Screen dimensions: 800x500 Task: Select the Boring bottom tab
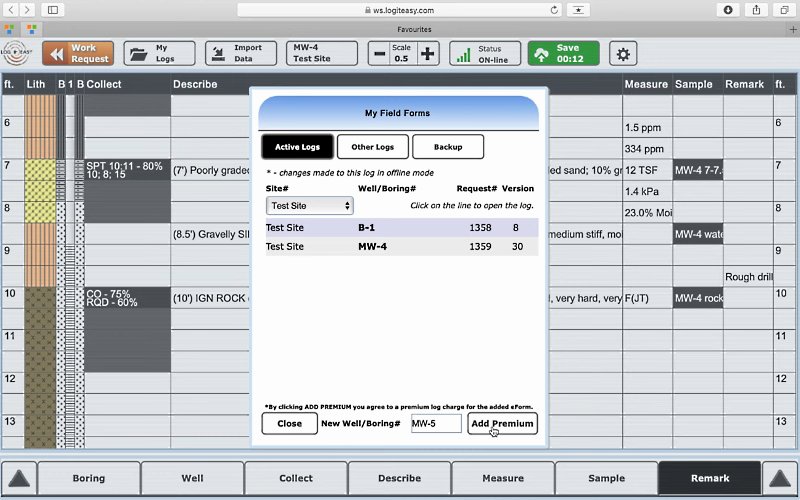pos(89,478)
